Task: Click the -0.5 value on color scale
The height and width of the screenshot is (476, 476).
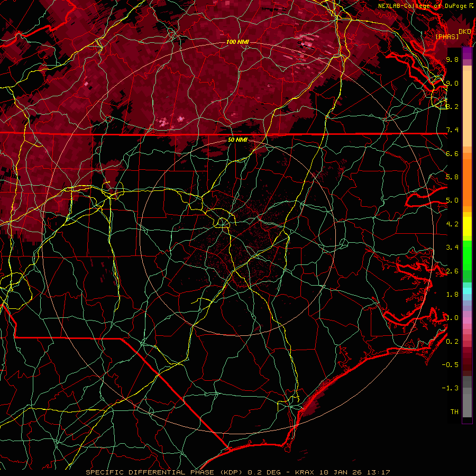Action: (x=450, y=365)
